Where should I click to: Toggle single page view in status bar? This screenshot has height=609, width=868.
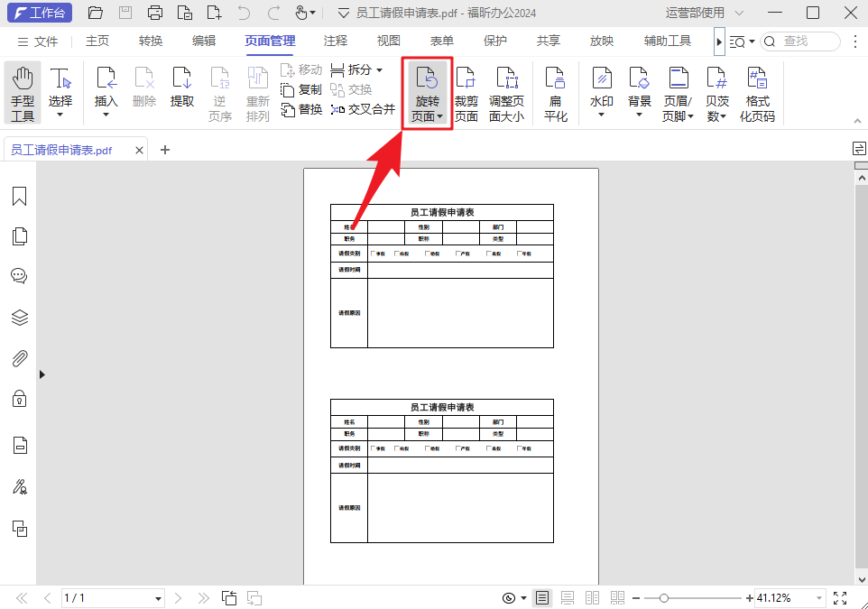pos(541,597)
